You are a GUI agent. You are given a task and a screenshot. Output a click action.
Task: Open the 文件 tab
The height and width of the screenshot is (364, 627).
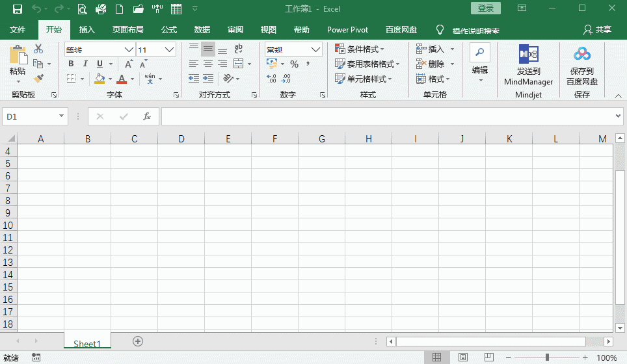(18, 30)
